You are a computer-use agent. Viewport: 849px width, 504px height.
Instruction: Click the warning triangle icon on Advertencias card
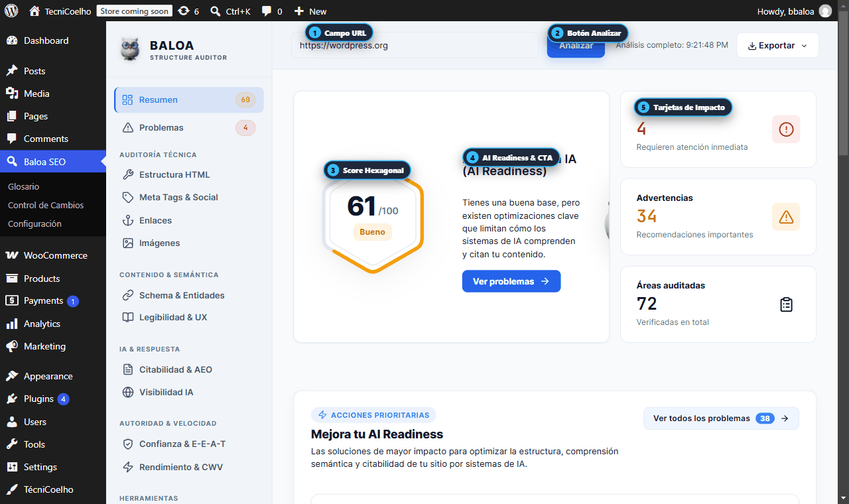pyautogui.click(x=786, y=217)
